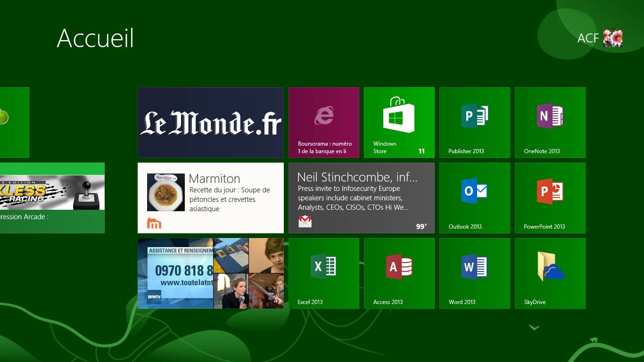Image resolution: width=644 pixels, height=362 pixels.
Task: Start PowerPoint 2013
Action: tap(550, 198)
